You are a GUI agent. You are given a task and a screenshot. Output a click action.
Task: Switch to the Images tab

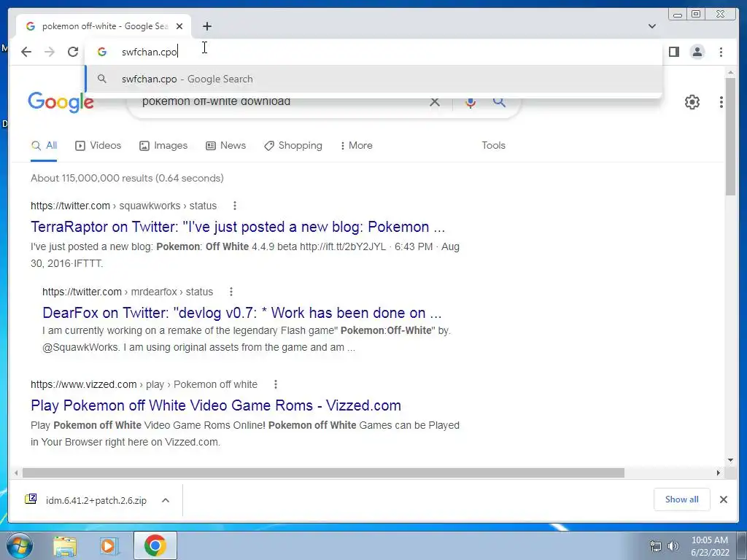(163, 146)
